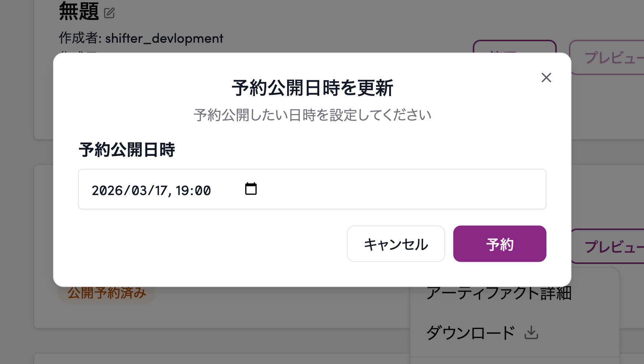This screenshot has height=364, width=644.
Task: Click the edit pencil icon beside 無題
Action: tap(109, 13)
